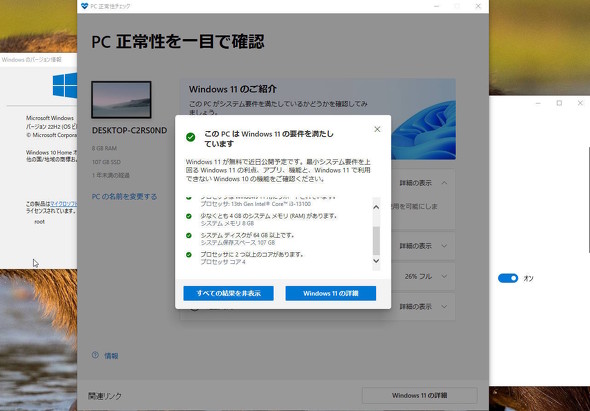This screenshot has height=411, width=590.
Task: Close the Windows 11 requirements dialog
Action: pos(377,129)
